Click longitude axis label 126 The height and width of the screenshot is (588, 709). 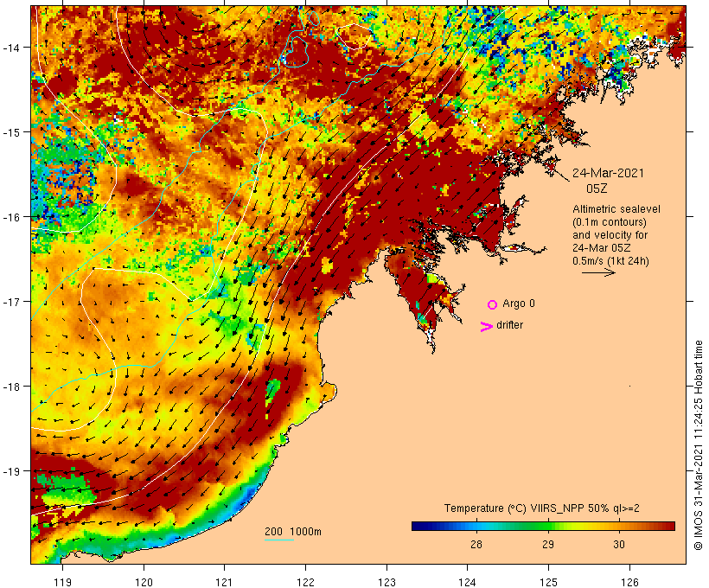click(629, 582)
